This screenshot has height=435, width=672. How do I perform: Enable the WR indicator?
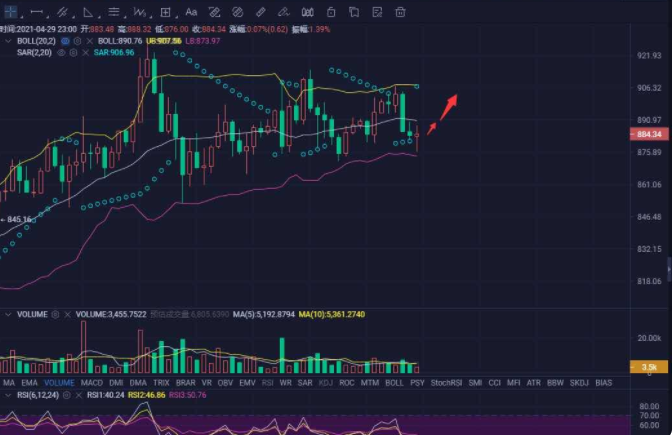point(285,383)
